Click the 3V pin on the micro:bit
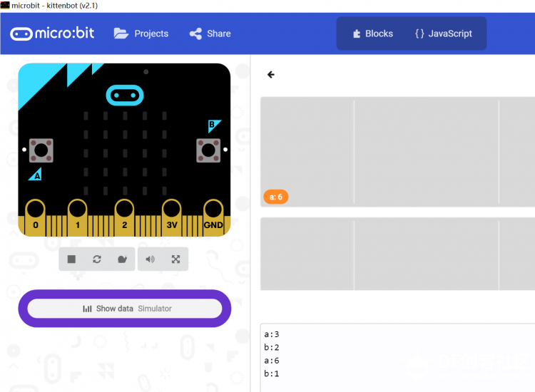The image size is (535, 392). [172, 217]
